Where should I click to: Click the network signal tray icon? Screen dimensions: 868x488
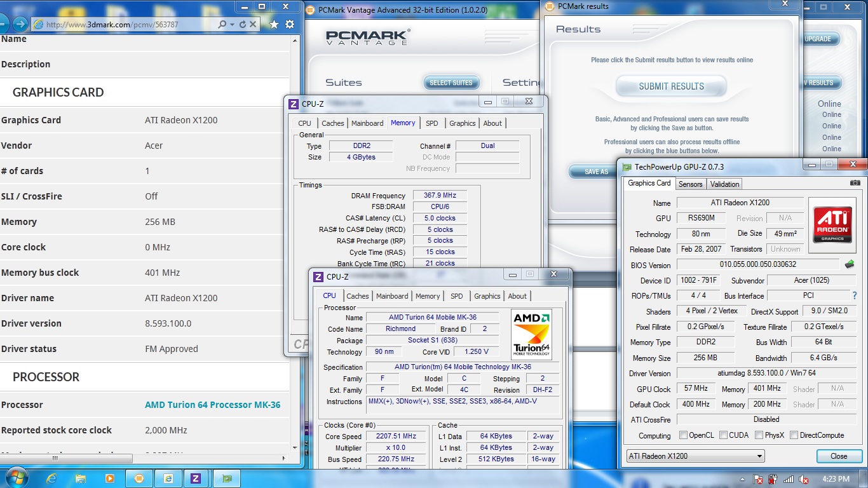point(788,479)
